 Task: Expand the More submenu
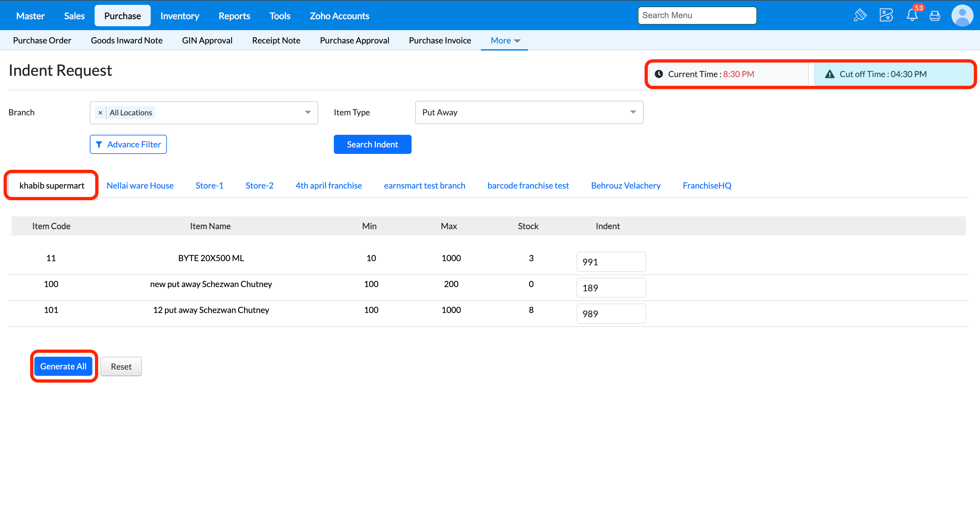point(505,41)
